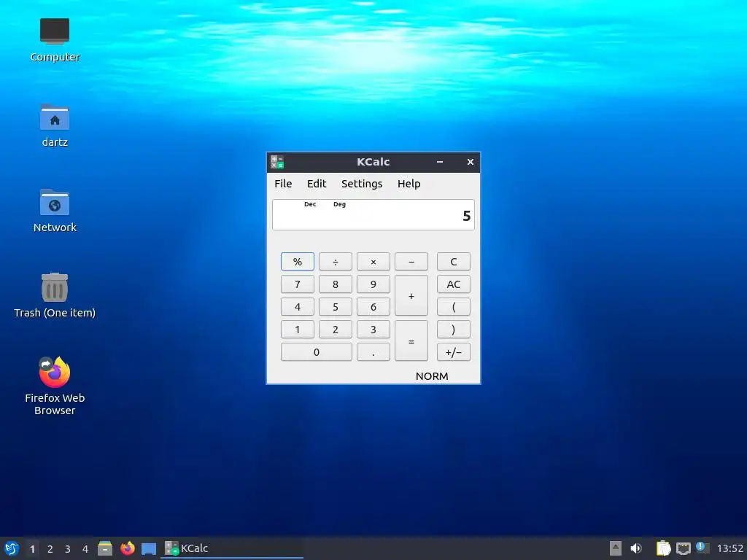The width and height of the screenshot is (747, 560).
Task: Click digit 6 button
Action: coord(373,307)
